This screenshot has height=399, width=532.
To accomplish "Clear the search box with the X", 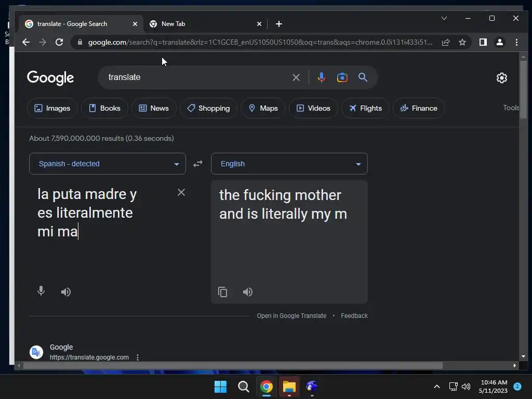I will 296,77.
